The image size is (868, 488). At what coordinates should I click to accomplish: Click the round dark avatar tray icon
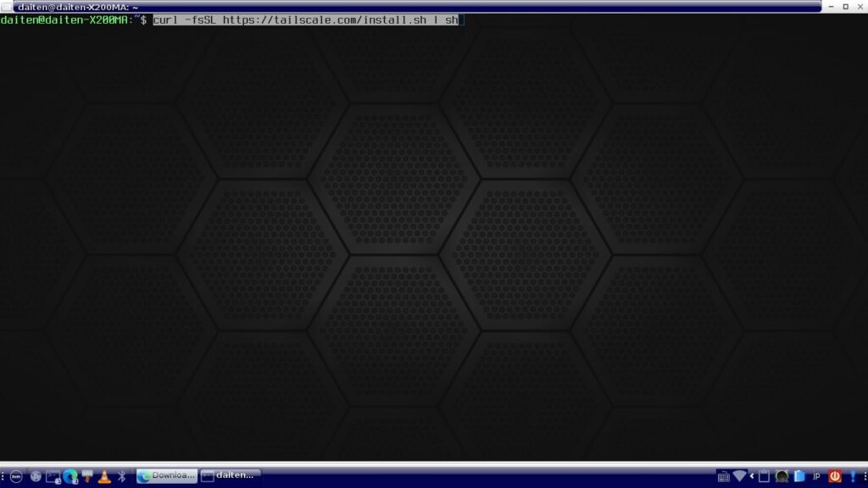(782, 476)
